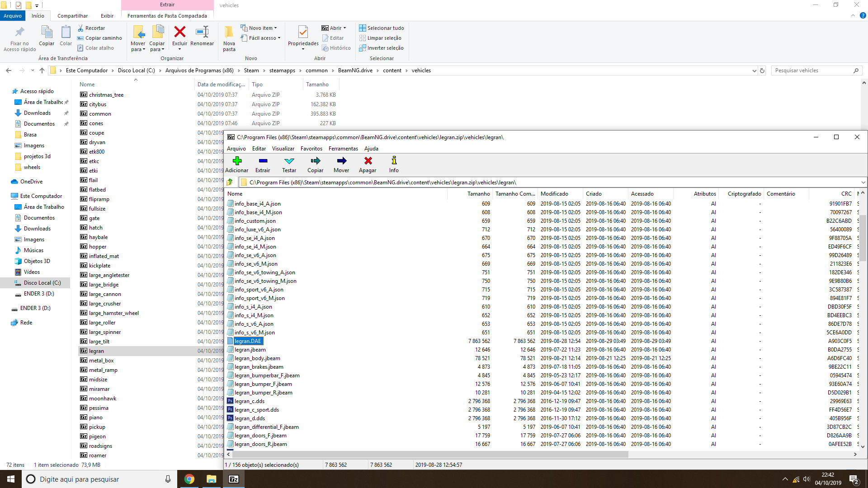Screen dimensions: 868x488
Task: Show hidden system tray icons
Action: tap(785, 479)
